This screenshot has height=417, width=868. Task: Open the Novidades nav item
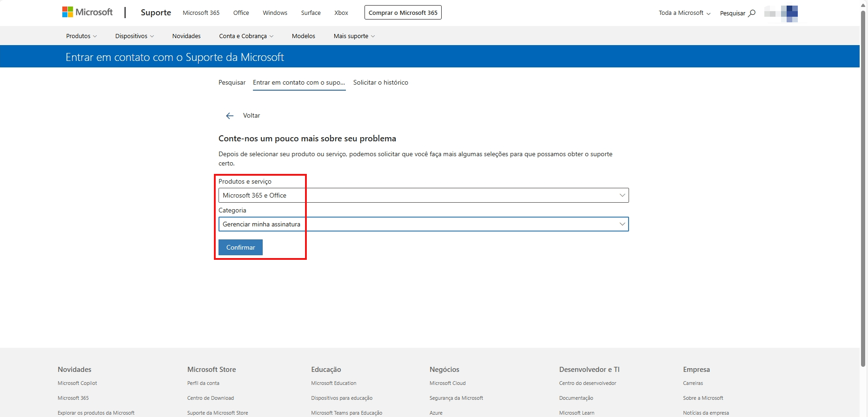[186, 36]
